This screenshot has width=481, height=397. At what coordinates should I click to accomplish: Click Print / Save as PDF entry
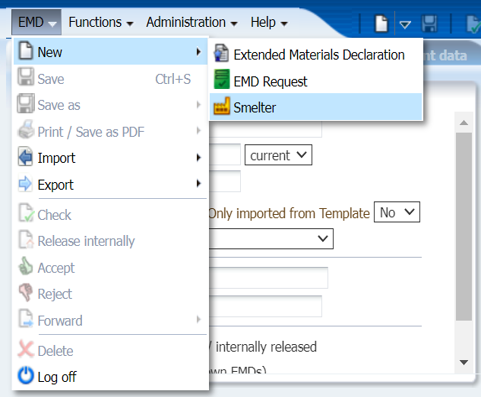pyautogui.click(x=111, y=132)
